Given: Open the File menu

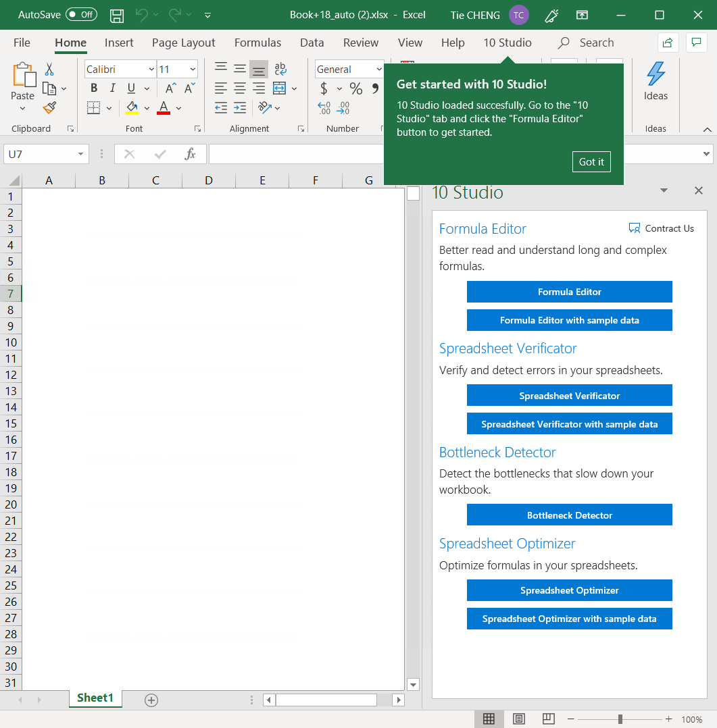Looking at the screenshot, I should click(22, 43).
